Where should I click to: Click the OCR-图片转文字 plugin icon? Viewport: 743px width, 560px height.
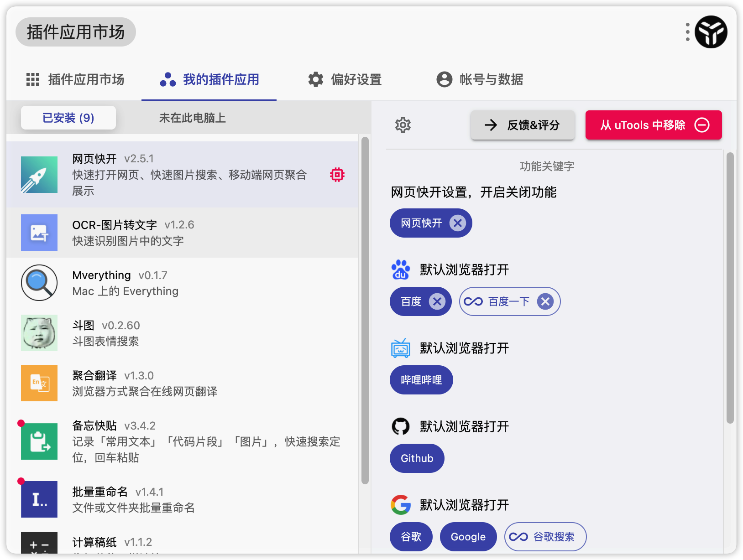(39, 233)
